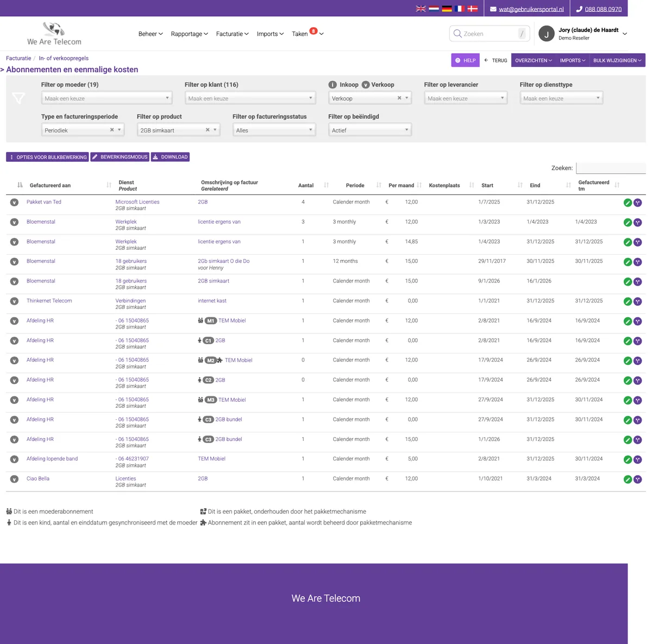Click the Taken notification badge showing 8

click(x=314, y=30)
